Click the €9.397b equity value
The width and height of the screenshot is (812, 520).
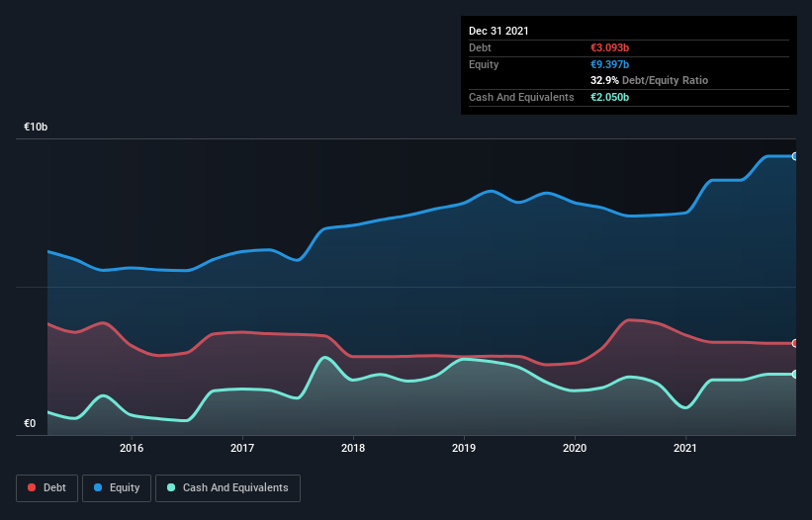tap(609, 64)
